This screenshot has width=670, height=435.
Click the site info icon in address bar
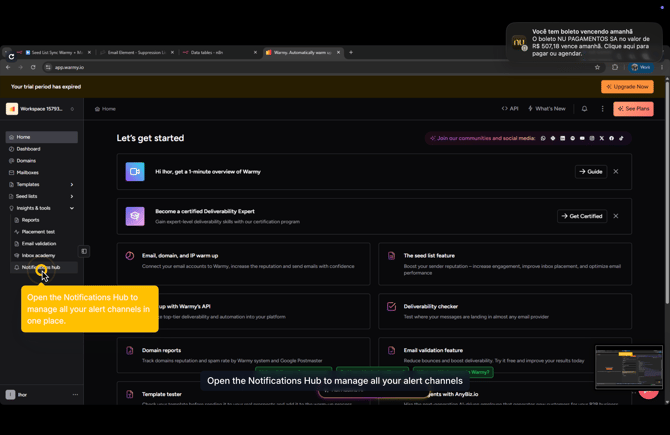(x=48, y=67)
